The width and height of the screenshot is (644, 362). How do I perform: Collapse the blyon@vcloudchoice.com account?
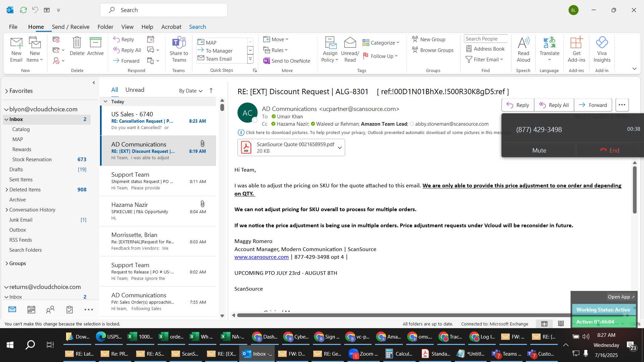coord(6,109)
